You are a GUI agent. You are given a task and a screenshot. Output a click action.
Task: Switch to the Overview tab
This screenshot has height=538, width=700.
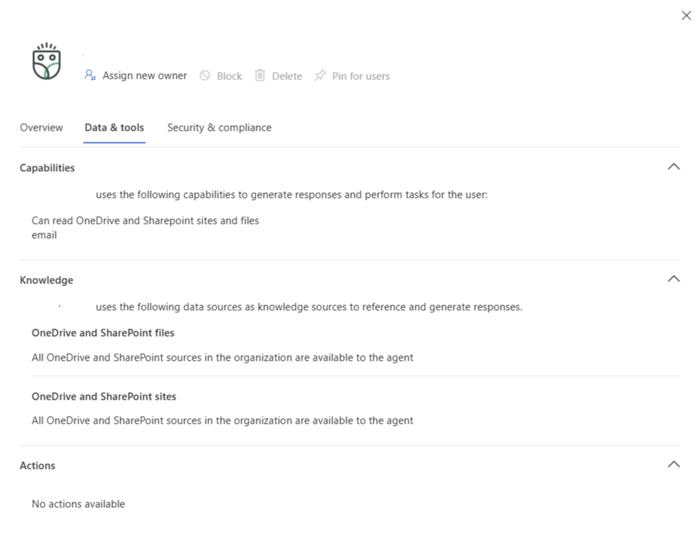click(41, 128)
